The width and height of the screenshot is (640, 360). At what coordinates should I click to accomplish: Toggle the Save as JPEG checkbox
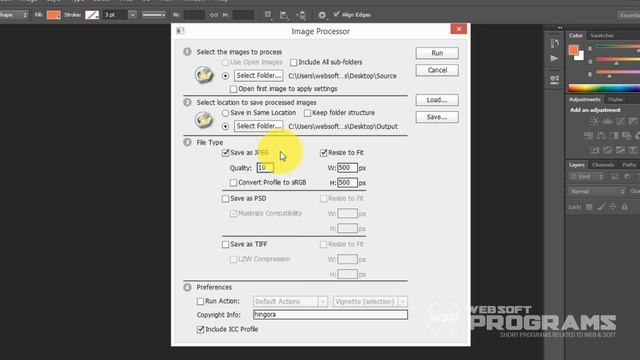coord(225,153)
